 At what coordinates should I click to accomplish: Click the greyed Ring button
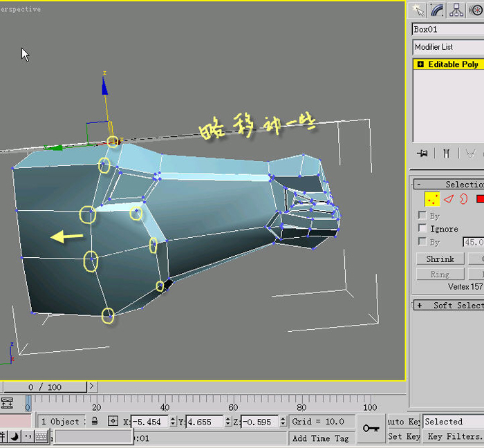coord(440,274)
